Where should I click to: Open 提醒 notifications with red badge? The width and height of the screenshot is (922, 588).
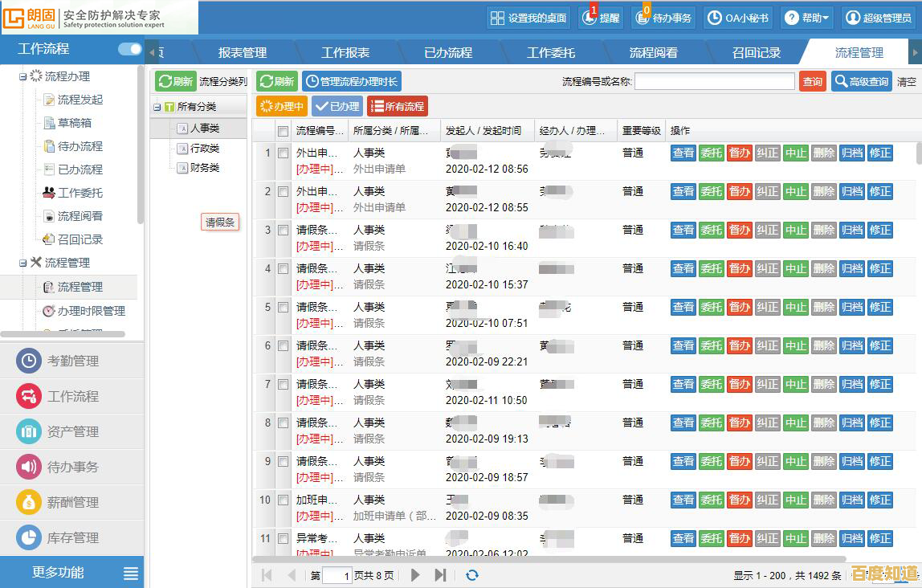point(600,18)
